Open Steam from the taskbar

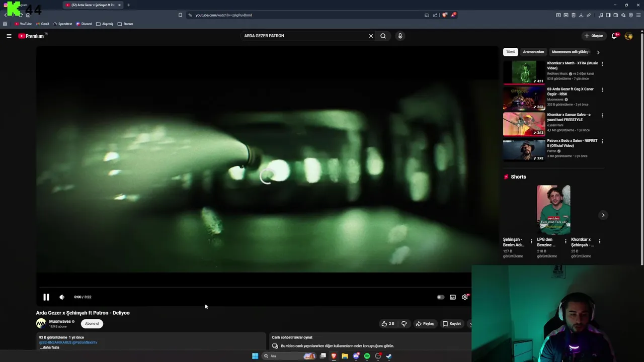point(389,356)
